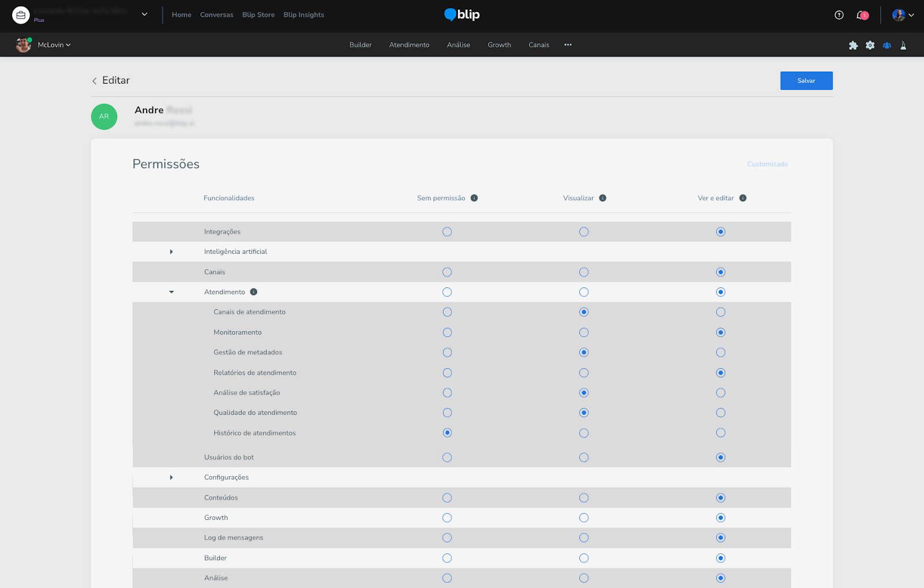924x588 pixels.
Task: Click info icon beside Sem permissão
Action: tap(474, 198)
